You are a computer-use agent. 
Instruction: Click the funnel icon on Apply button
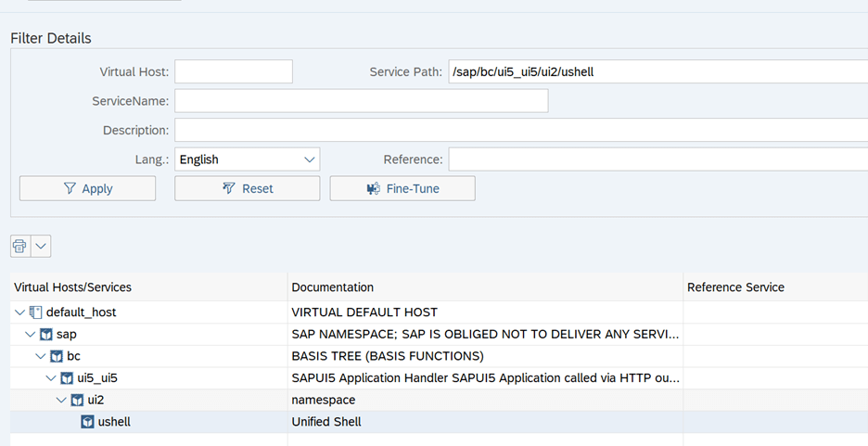point(70,188)
